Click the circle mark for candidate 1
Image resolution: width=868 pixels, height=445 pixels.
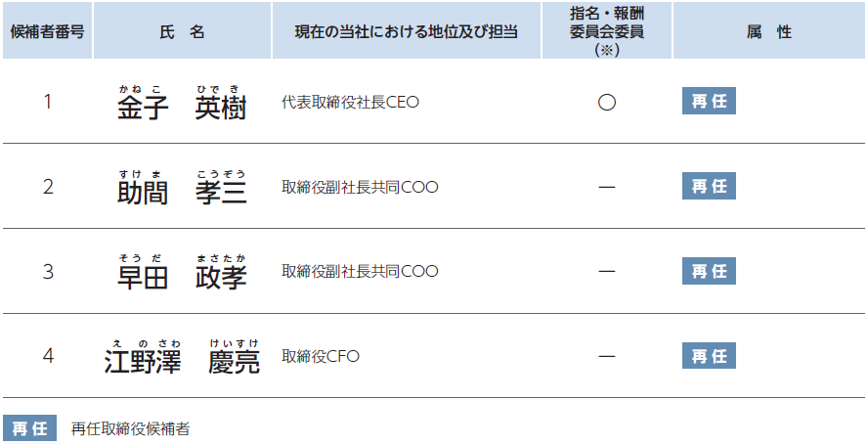(x=607, y=103)
